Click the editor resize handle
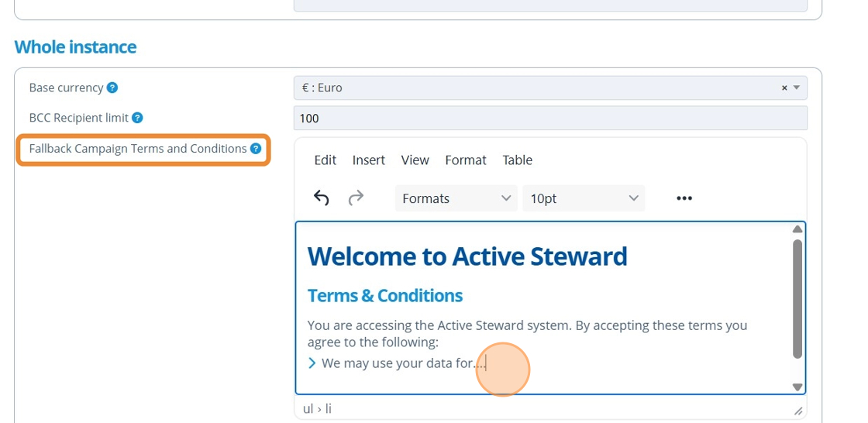The width and height of the screenshot is (868, 423). (798, 411)
